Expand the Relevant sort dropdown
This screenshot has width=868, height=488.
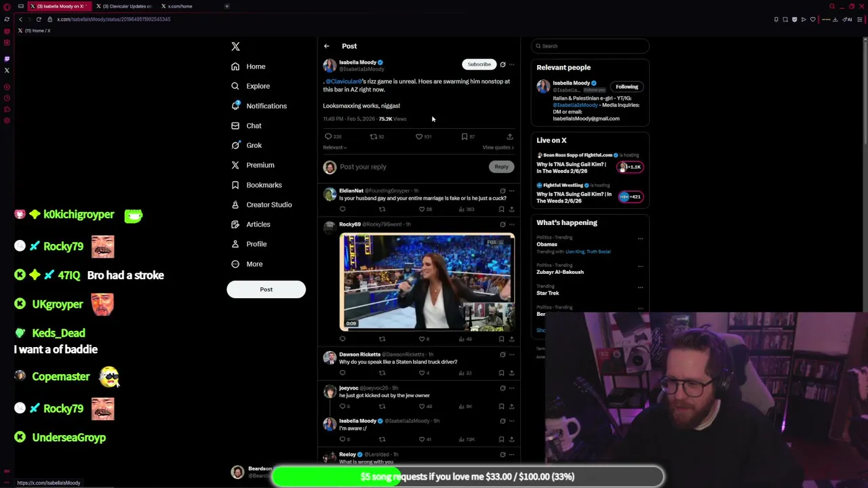point(334,147)
